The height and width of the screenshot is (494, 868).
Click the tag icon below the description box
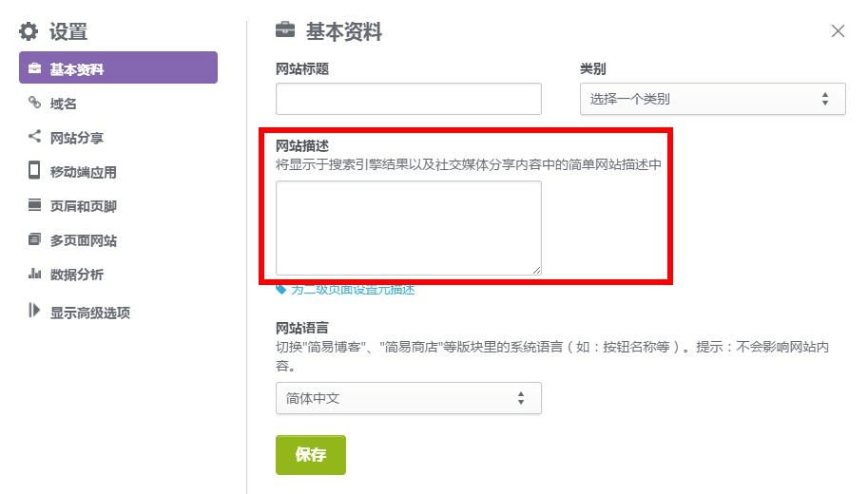[x=281, y=290]
